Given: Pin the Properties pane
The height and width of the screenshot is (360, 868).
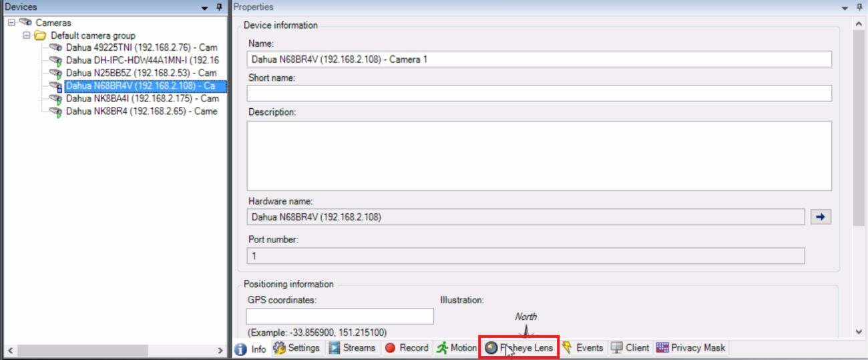Looking at the screenshot, I should point(860,7).
